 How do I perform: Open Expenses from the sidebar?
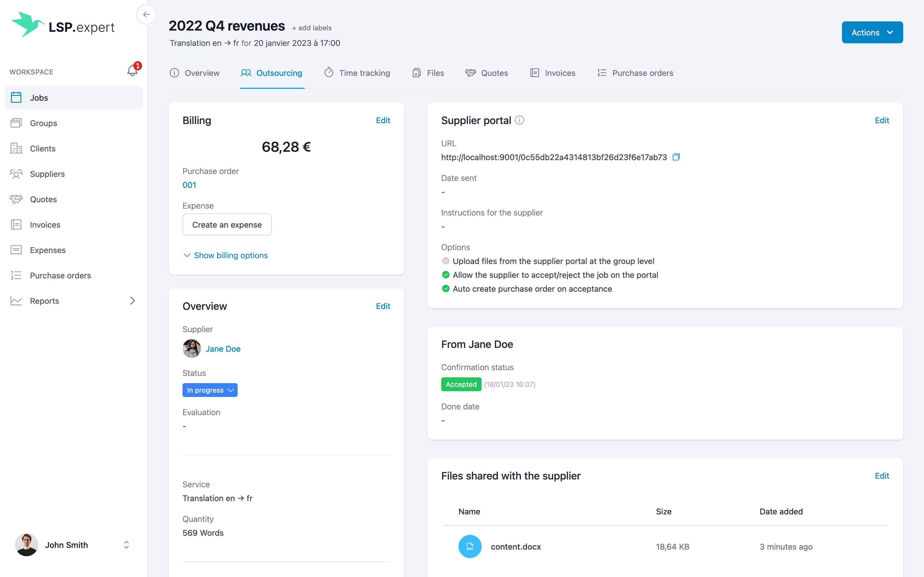click(x=47, y=250)
